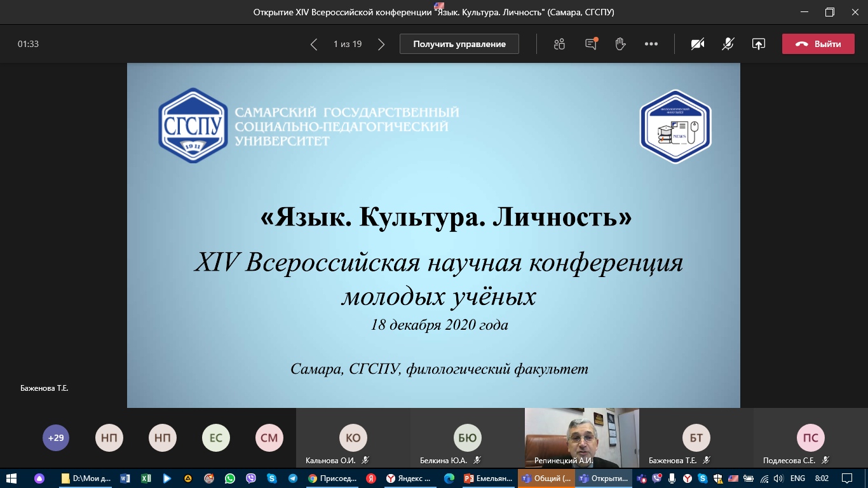Screen dimensions: 868x488
Task: Switch to the Teams Открыти... taskbar window
Action: tap(604, 478)
